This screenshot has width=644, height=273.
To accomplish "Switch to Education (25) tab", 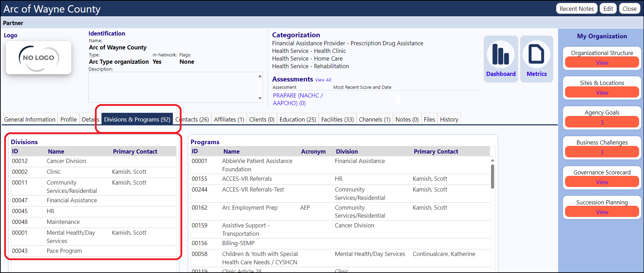I will [x=298, y=119].
